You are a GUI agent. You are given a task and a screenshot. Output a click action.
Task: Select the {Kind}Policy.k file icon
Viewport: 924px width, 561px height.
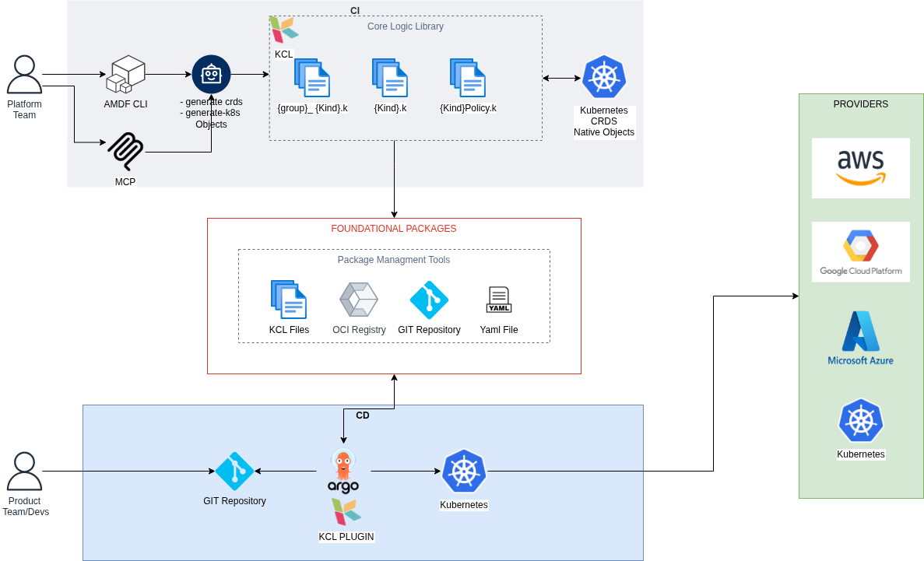468,78
